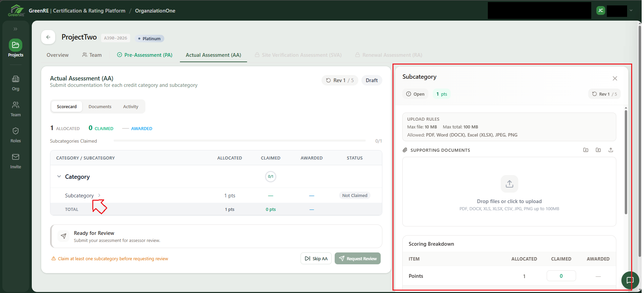Open Org in the sidebar
Screen dimensions: 644x293
tap(16, 83)
